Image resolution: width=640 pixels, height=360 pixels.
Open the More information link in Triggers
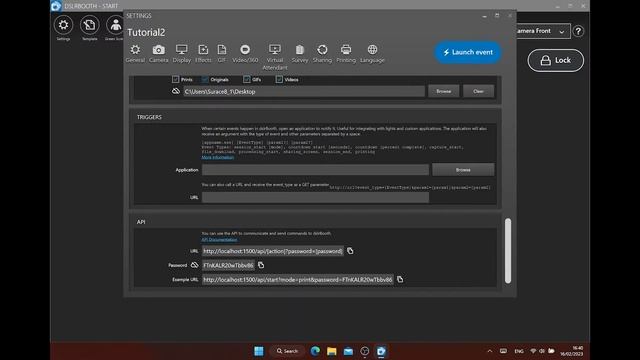pyautogui.click(x=218, y=157)
